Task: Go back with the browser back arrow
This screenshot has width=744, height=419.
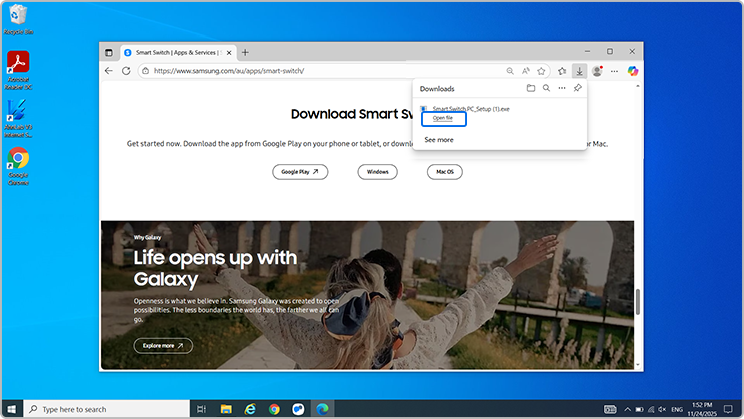Action: pos(109,71)
